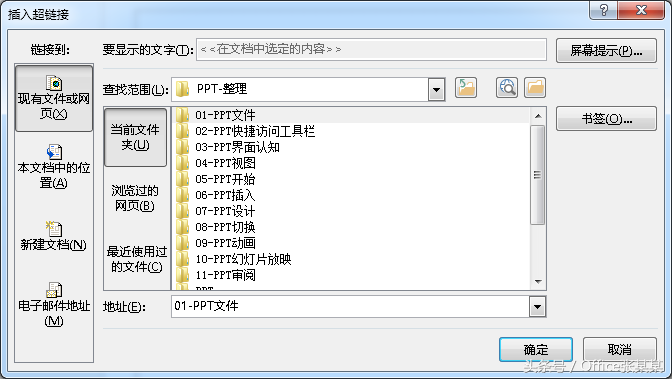Click the 屏幕提示 button
Screen dimensions: 672x379
[x=606, y=51]
